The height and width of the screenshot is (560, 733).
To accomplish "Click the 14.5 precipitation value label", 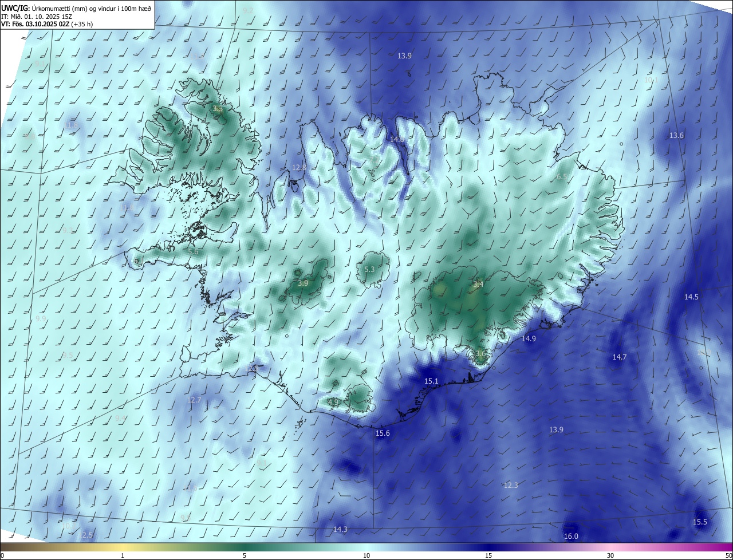I will point(691,297).
